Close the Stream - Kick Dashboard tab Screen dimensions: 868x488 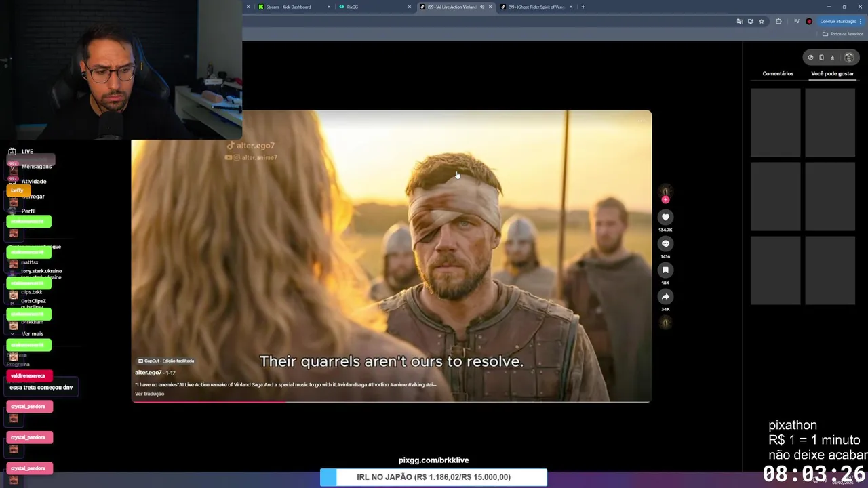pyautogui.click(x=329, y=7)
